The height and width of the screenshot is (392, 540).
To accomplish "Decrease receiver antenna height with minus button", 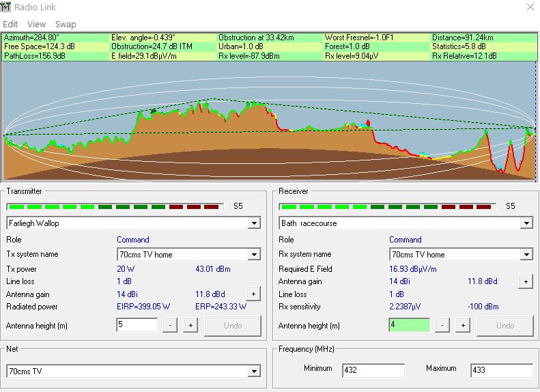I will tap(442, 325).
